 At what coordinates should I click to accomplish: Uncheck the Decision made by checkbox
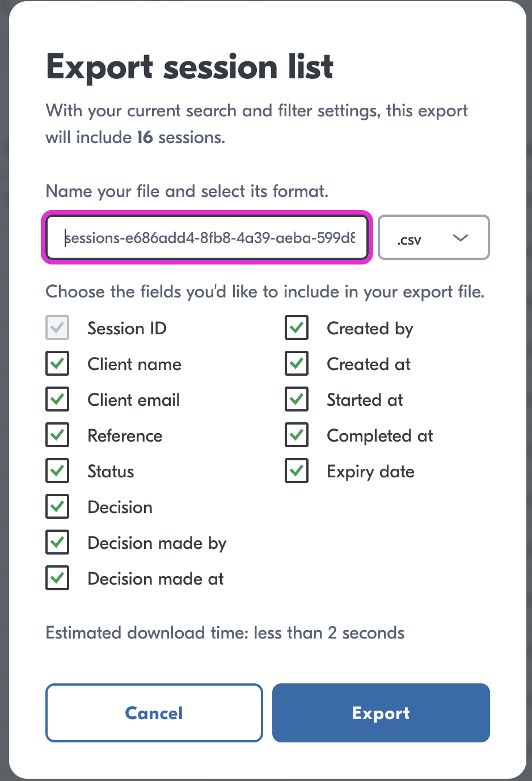(57, 543)
